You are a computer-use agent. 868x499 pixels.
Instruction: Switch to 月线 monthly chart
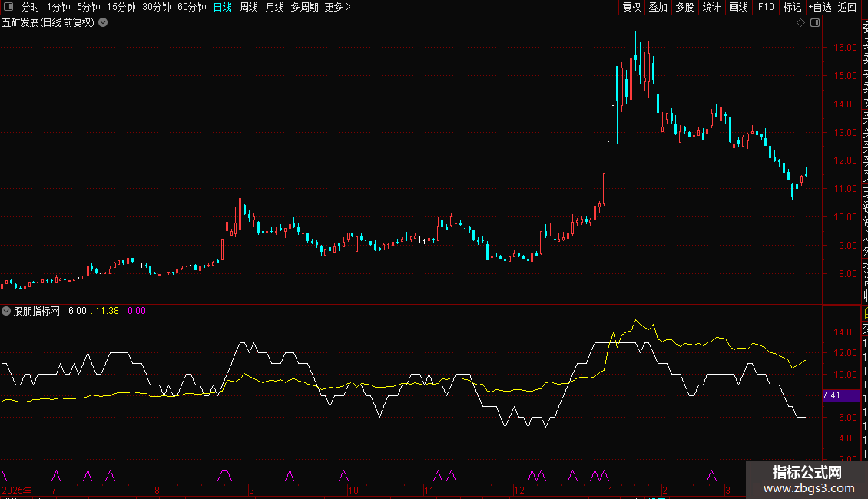[x=274, y=7]
